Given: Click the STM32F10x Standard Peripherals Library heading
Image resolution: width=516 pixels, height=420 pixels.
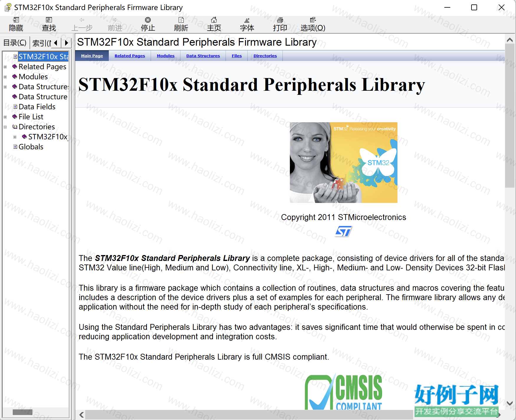Looking at the screenshot, I should 252,85.
